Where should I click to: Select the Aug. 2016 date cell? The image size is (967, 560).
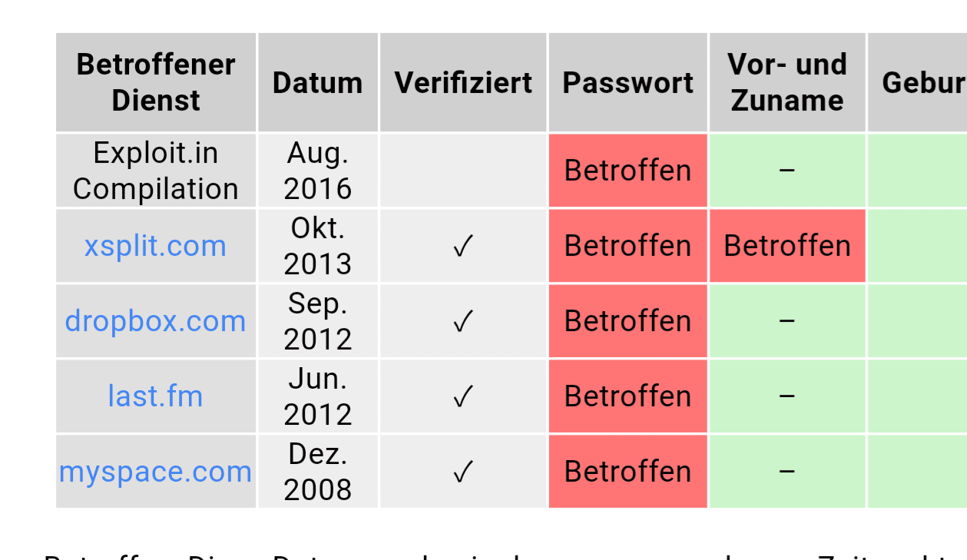[317, 171]
